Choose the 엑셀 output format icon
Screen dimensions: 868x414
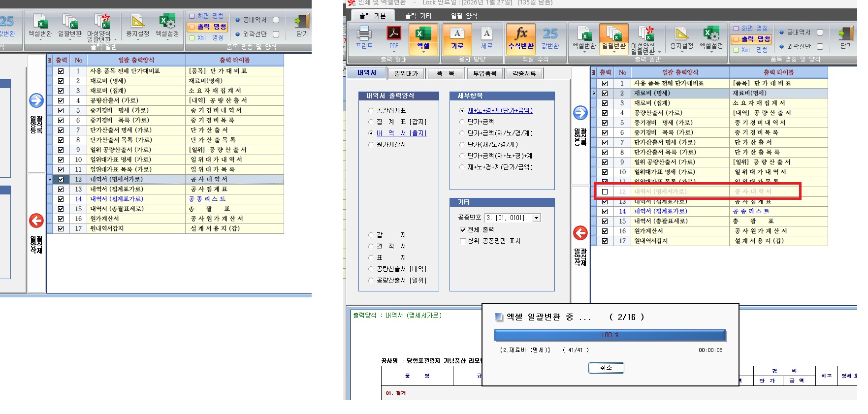[423, 34]
